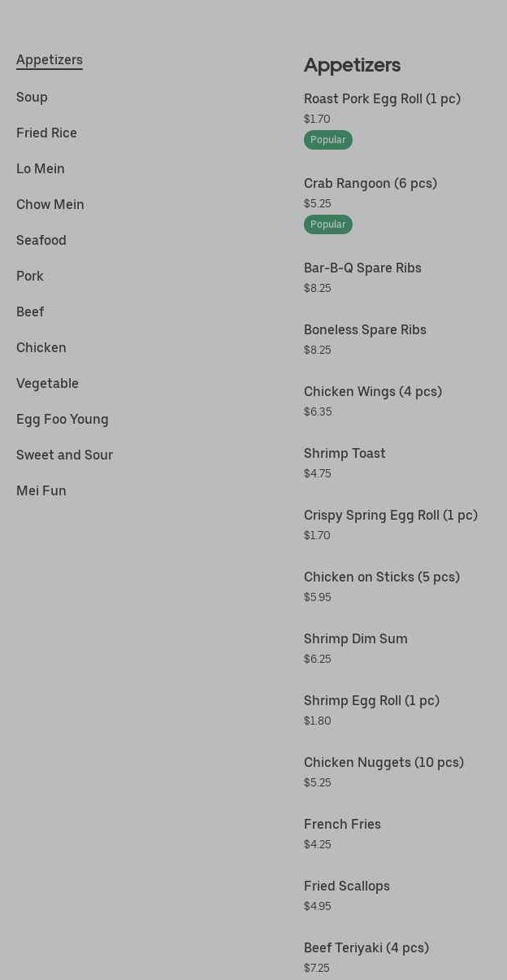Click Crispy Spring Egg Roll item

point(391,516)
